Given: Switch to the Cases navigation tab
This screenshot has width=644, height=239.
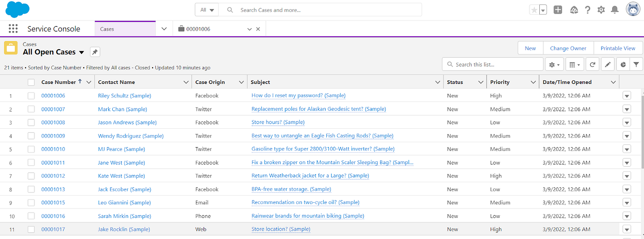Looking at the screenshot, I should [125, 29].
